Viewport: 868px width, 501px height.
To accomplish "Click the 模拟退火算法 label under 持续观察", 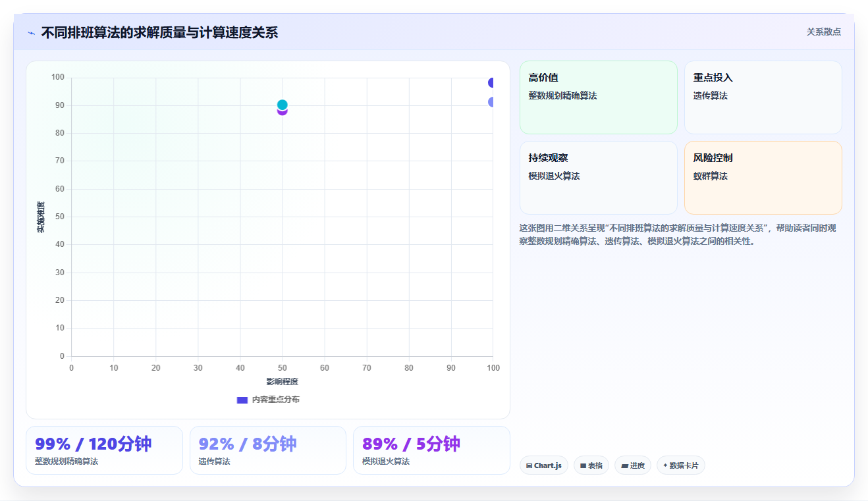I will (554, 176).
